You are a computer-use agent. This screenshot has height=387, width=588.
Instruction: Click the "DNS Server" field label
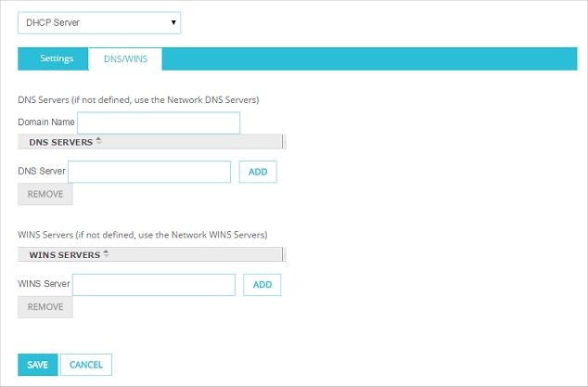click(x=42, y=172)
